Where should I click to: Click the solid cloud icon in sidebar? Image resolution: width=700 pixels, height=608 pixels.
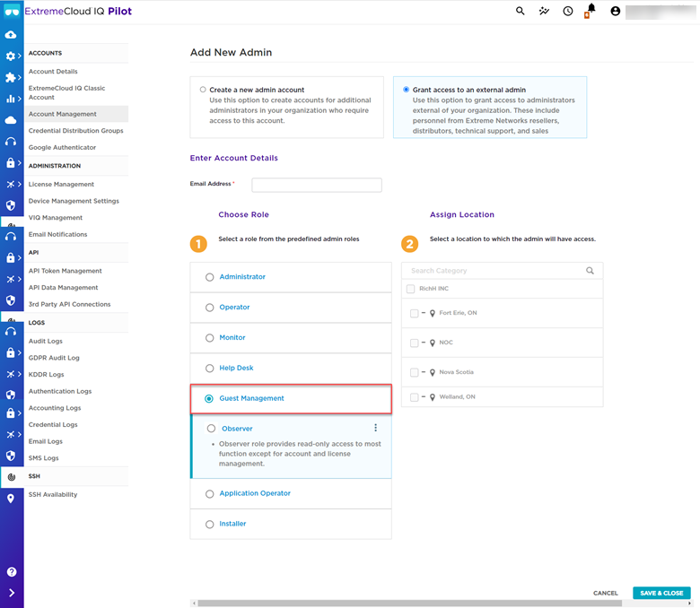click(11, 120)
